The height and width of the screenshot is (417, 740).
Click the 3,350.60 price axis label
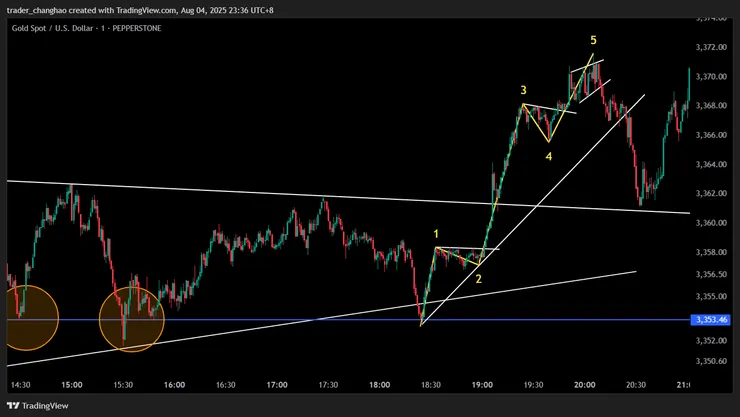click(711, 361)
